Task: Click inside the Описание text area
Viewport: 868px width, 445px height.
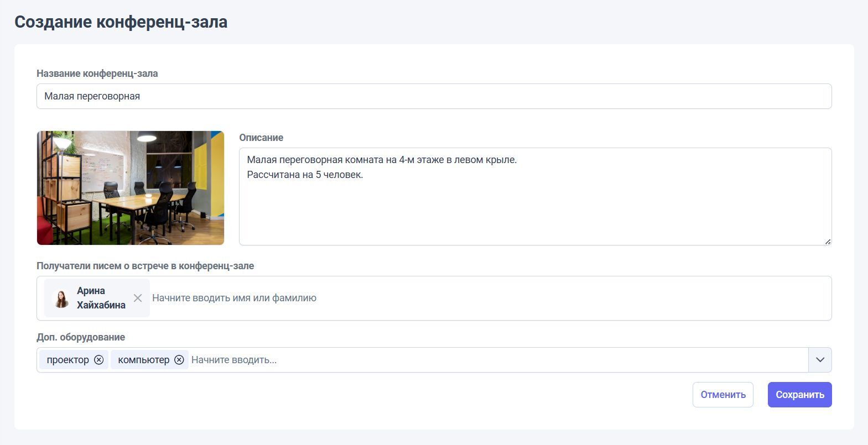Action: point(535,196)
